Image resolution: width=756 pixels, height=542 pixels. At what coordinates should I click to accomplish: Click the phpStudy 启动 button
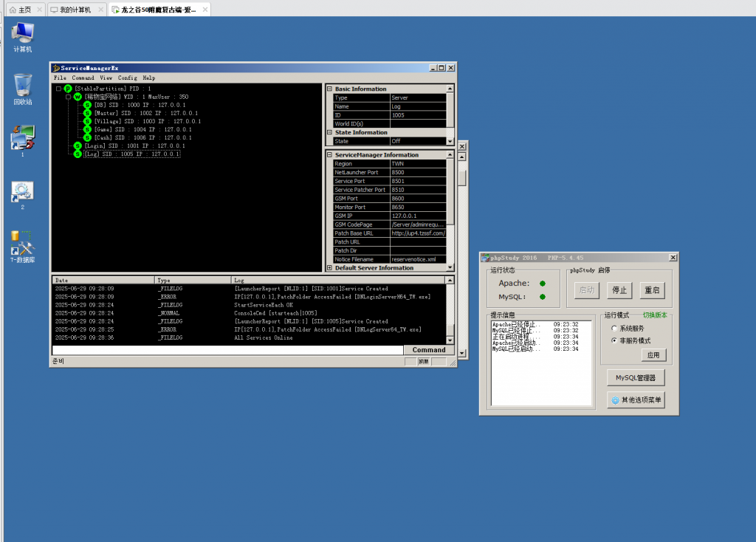[586, 290]
